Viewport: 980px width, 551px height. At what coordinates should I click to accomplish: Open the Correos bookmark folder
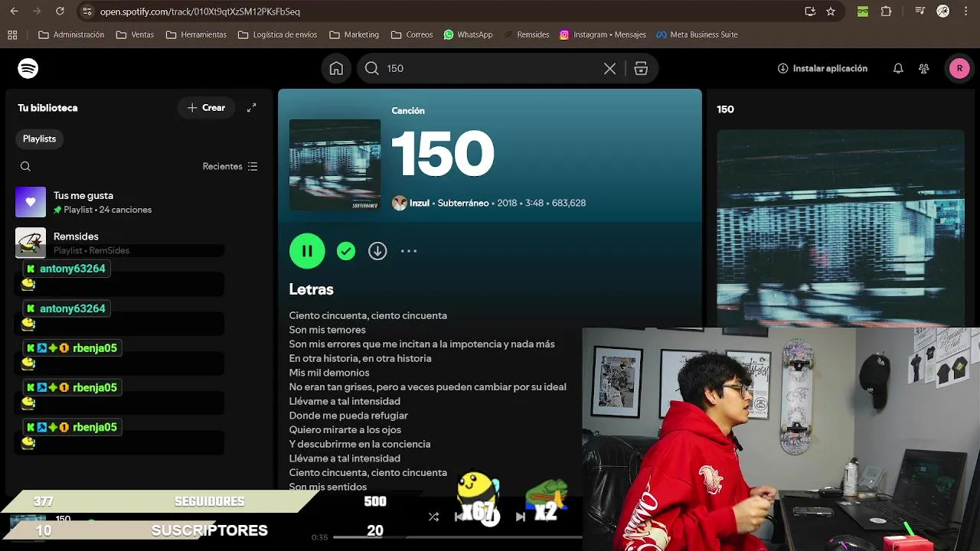click(412, 34)
